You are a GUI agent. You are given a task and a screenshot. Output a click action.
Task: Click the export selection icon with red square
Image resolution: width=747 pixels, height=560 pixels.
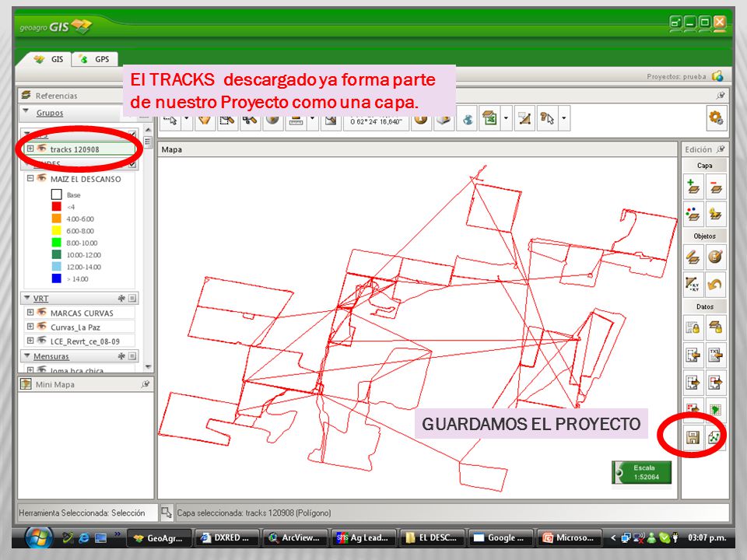pyautogui.click(x=716, y=382)
